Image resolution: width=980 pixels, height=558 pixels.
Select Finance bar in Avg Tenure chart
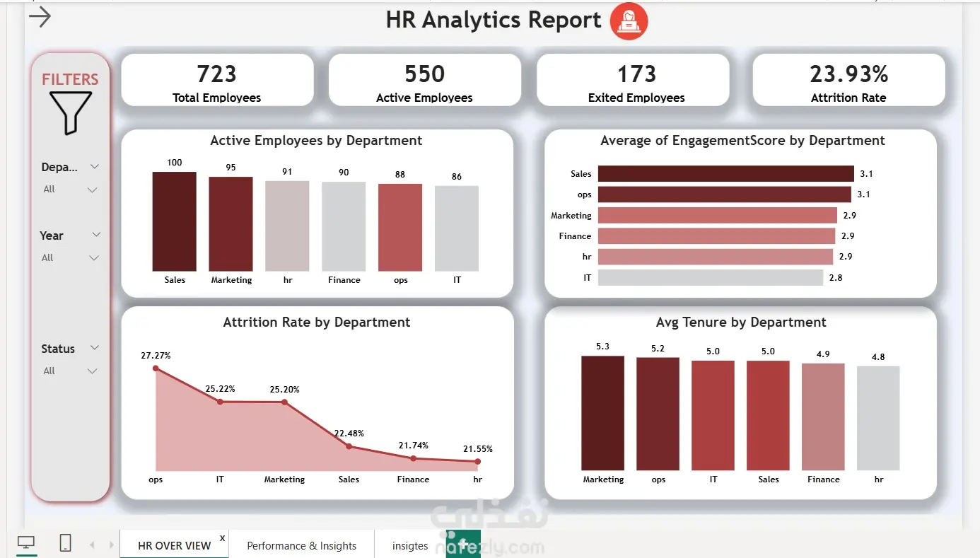click(824, 417)
